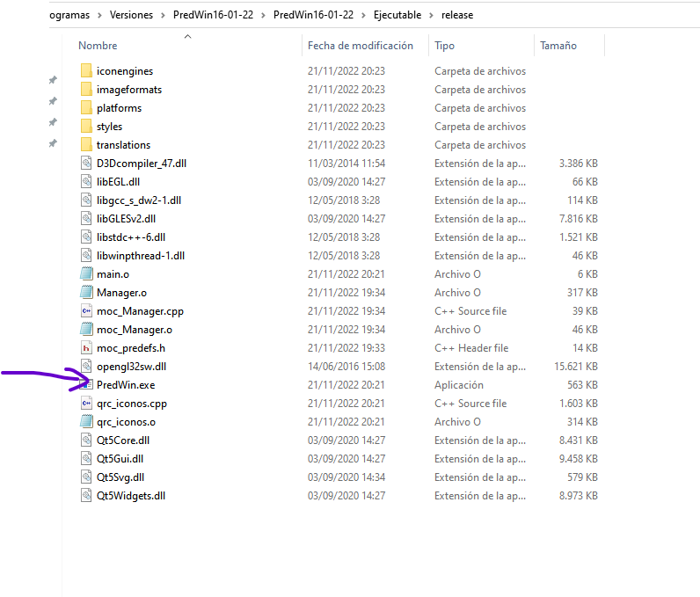Screen dimensions: 700x597
Task: Click the size value 9.458 KB
Action: (579, 459)
